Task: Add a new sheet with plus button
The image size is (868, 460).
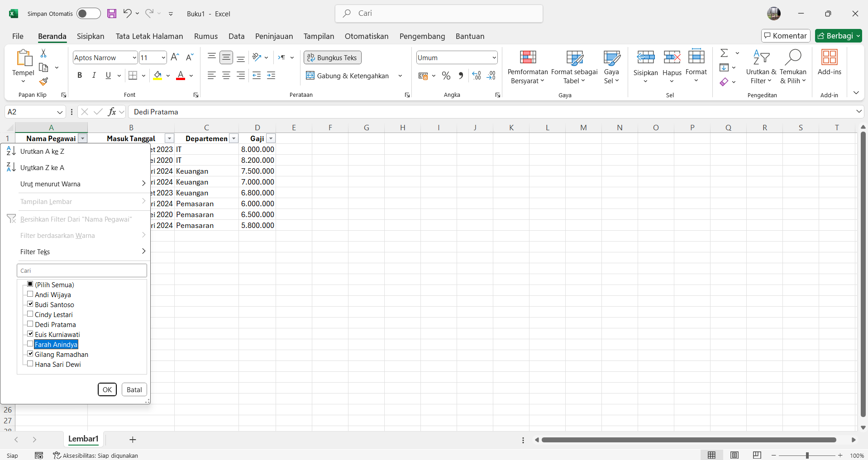Action: (x=133, y=439)
